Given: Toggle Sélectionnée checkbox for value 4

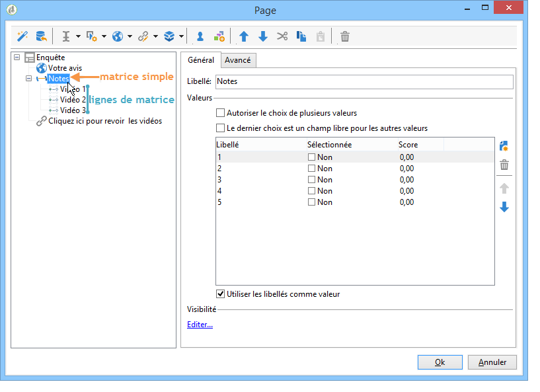Looking at the screenshot, I should click(312, 191).
